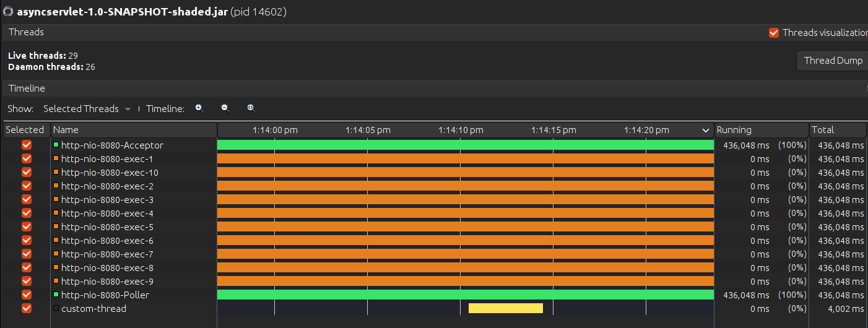The width and height of the screenshot is (868, 328).
Task: Uncheck the http-nio-8080-exec-5 thread checkbox
Action: point(26,227)
